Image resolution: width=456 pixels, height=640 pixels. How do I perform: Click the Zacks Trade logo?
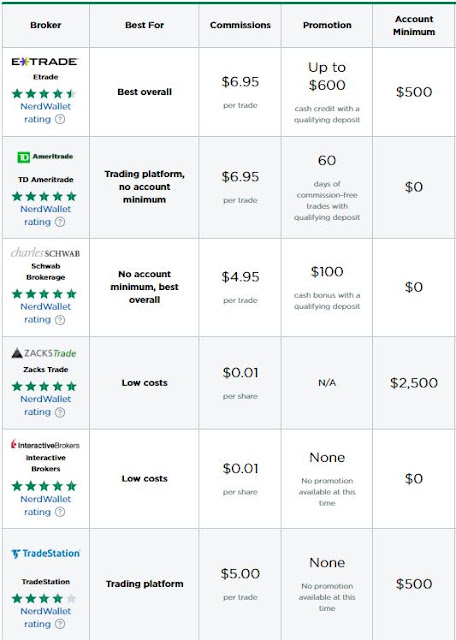coord(44,353)
